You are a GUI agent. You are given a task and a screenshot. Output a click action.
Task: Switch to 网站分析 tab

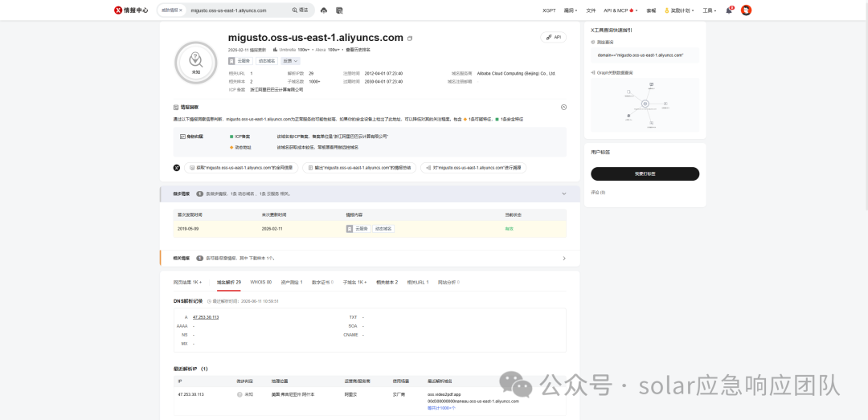(x=449, y=282)
